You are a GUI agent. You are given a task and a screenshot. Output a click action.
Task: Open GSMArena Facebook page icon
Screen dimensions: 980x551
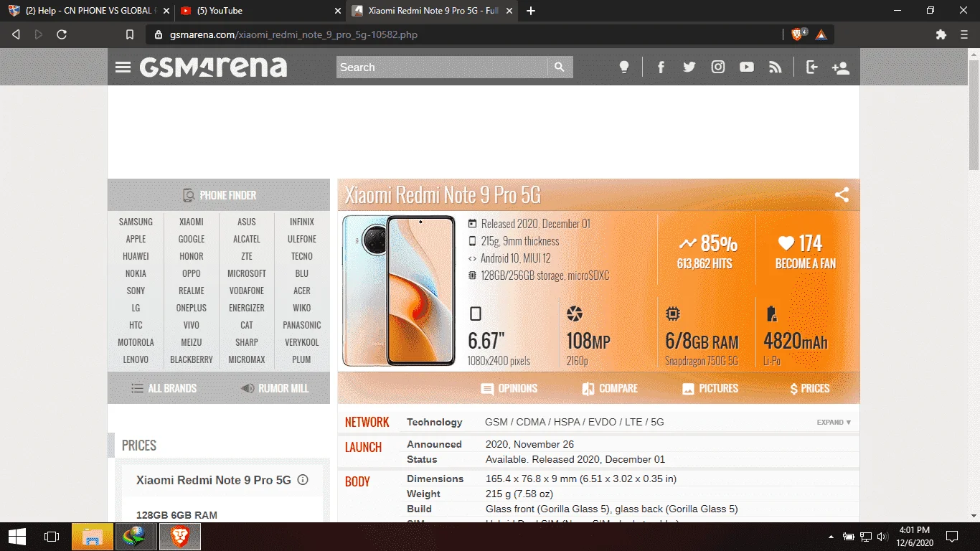click(x=661, y=67)
